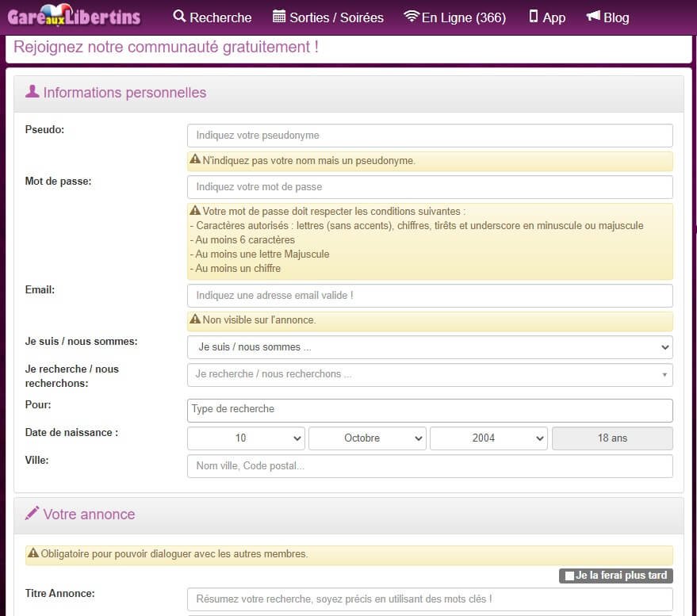697x616 pixels.
Task: Click the 18 ans button
Action: (611, 438)
